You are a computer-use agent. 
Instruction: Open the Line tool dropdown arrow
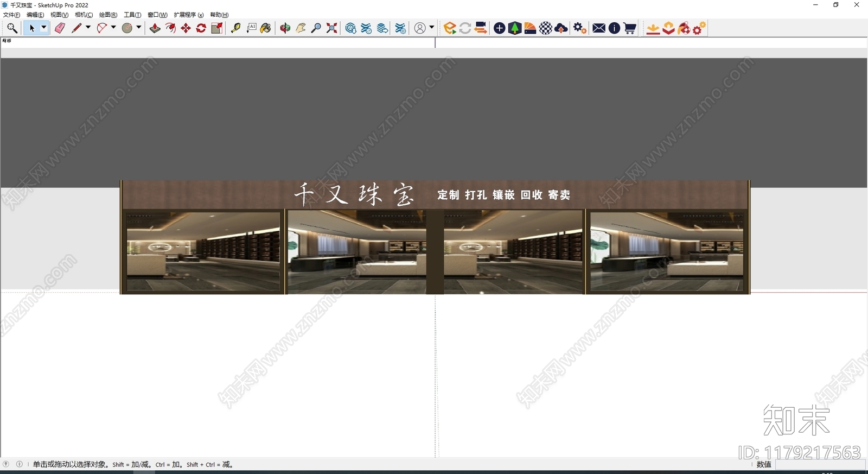coord(88,28)
